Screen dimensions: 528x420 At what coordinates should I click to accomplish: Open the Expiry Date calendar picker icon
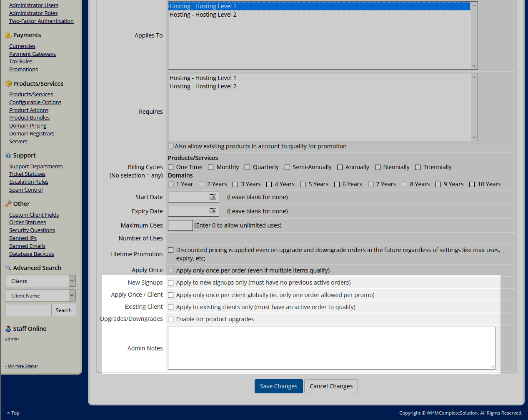point(213,211)
